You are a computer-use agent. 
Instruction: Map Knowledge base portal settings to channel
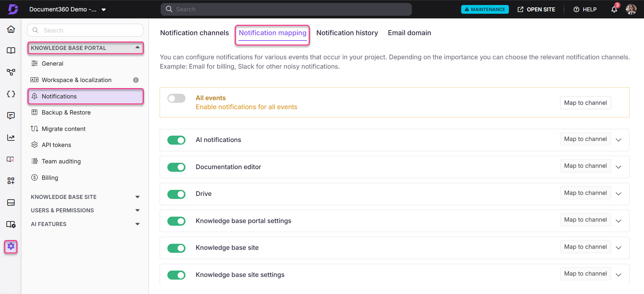click(585, 220)
